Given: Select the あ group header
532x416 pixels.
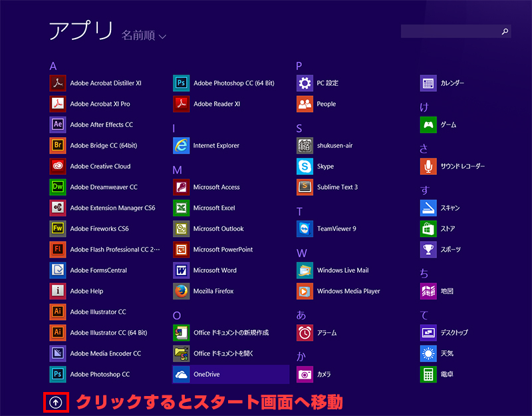Looking at the screenshot, I should (301, 315).
